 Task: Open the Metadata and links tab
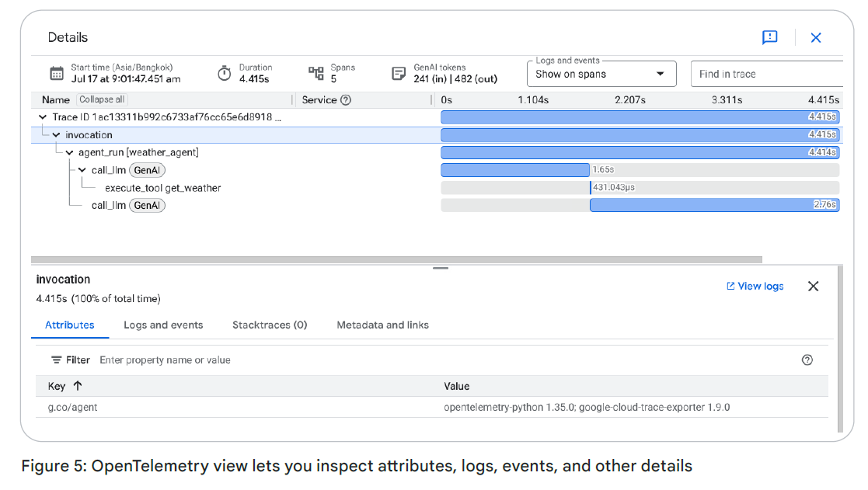tap(382, 325)
